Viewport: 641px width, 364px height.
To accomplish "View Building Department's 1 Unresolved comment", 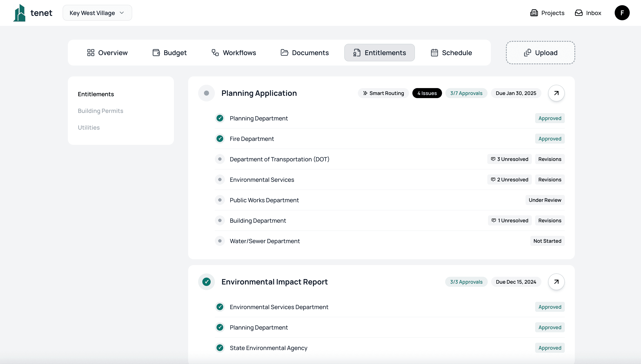I will tap(510, 220).
